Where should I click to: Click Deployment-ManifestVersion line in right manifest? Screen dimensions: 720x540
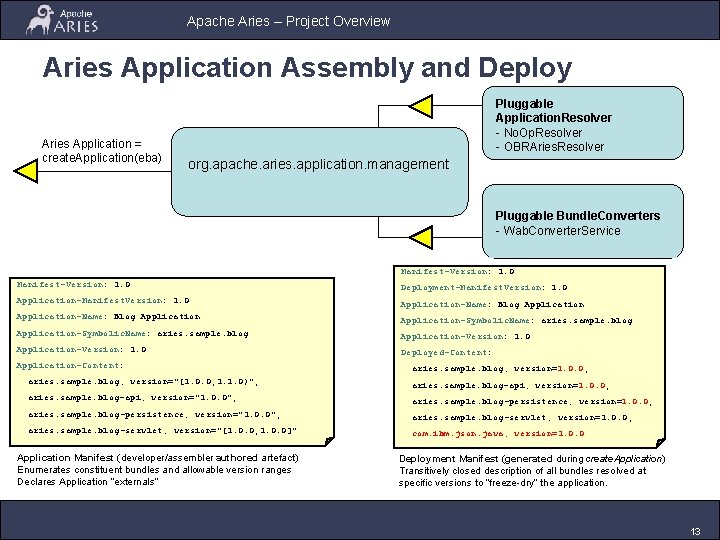[484, 287]
